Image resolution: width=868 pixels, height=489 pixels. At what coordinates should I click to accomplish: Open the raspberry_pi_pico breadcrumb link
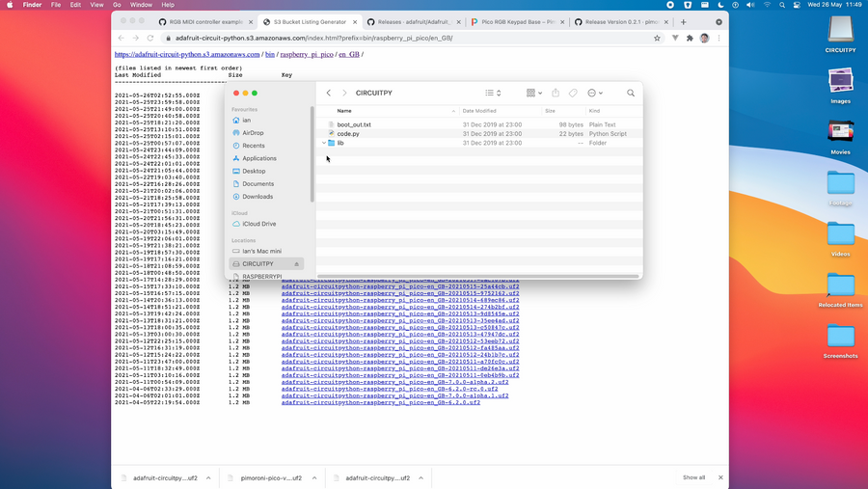click(x=307, y=54)
